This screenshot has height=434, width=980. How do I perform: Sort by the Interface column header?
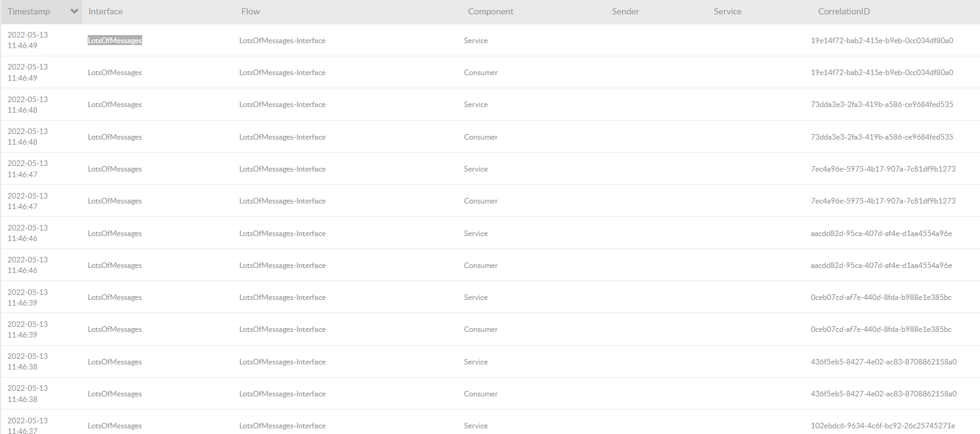coord(105,12)
